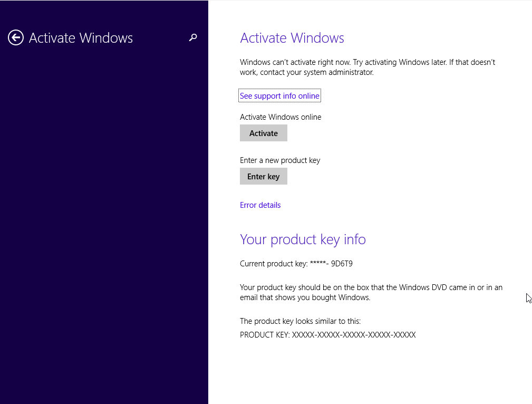Viewport: 532px width, 404px height.
Task: Click the Current product key label
Action: point(273,264)
